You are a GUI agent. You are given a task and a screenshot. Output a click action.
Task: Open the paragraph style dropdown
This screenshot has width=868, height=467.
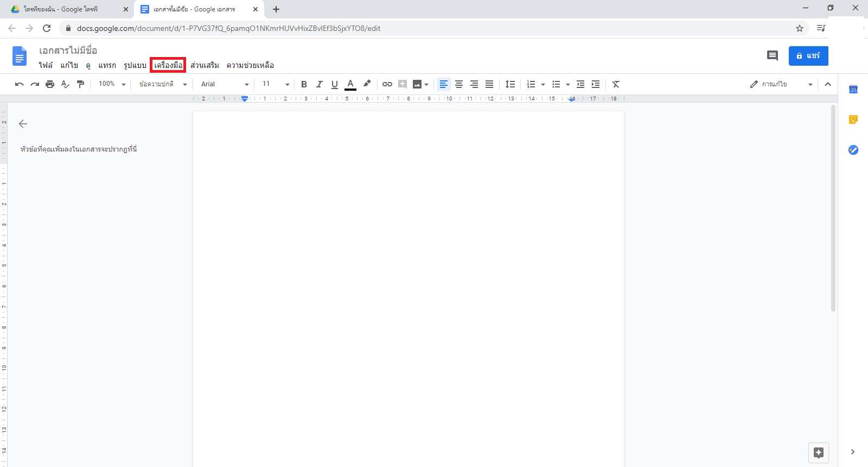coord(163,84)
